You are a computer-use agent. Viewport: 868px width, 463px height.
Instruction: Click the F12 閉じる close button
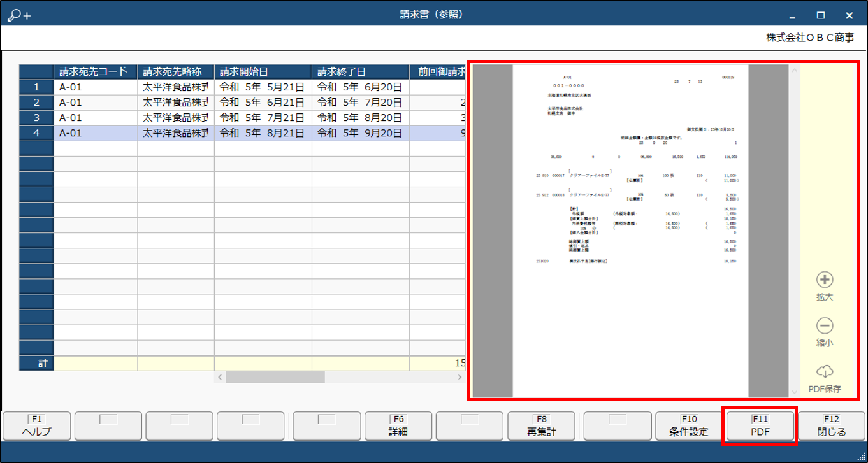pos(832,425)
